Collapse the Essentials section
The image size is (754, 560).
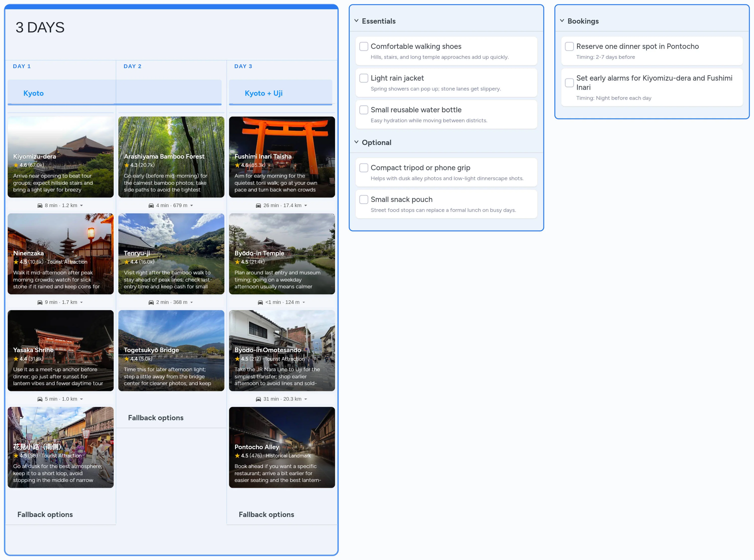coord(356,20)
